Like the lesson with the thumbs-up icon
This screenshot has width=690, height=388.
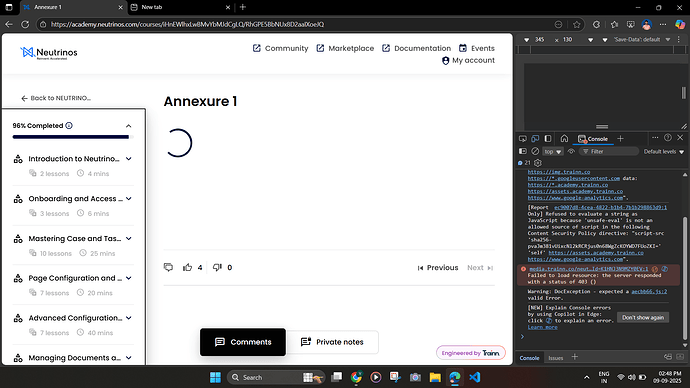pyautogui.click(x=187, y=267)
